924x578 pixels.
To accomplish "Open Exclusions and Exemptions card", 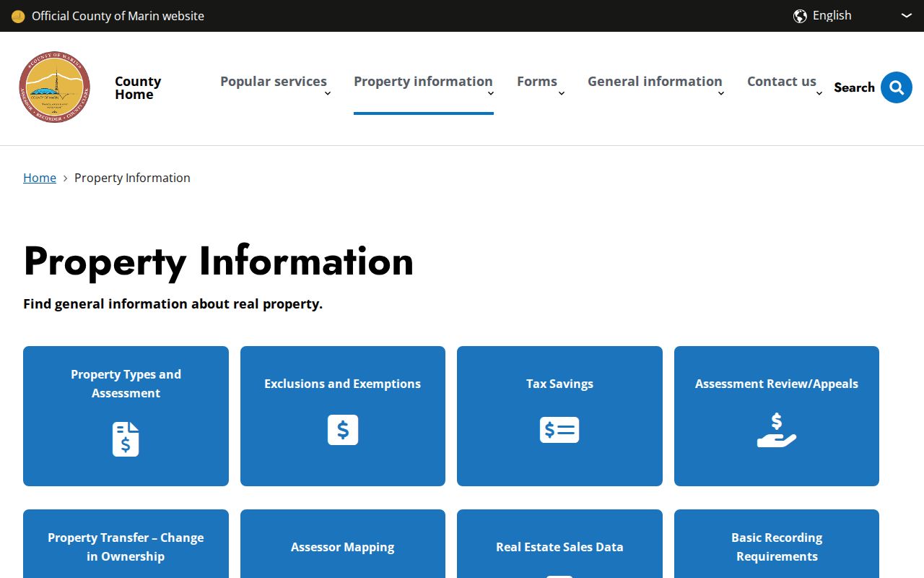I will pyautogui.click(x=343, y=416).
